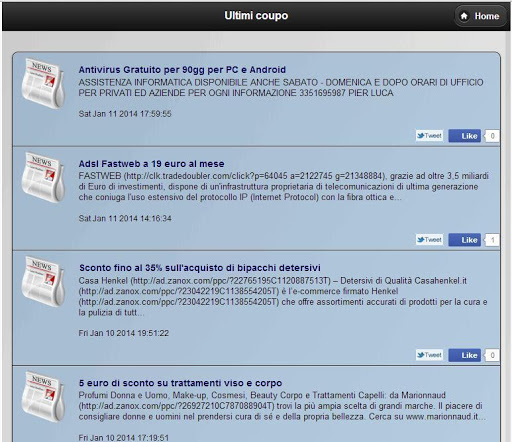The height and width of the screenshot is (442, 512).
Task: Open 5 euro di sconto su trattamenti headline
Action: 180,383
